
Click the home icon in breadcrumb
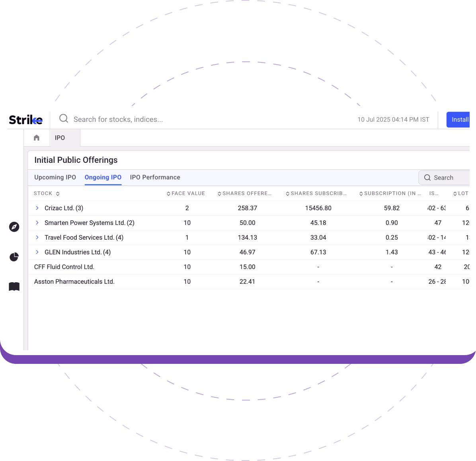[x=37, y=138]
